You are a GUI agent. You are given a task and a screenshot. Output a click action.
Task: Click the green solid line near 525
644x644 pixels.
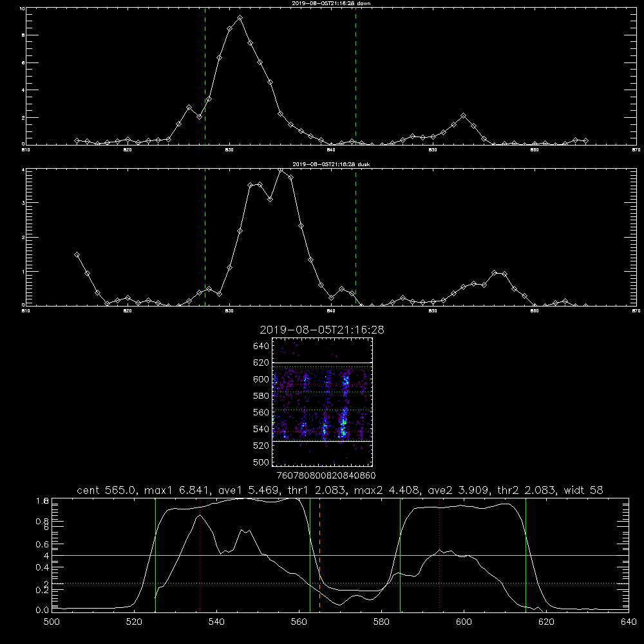tap(155, 554)
